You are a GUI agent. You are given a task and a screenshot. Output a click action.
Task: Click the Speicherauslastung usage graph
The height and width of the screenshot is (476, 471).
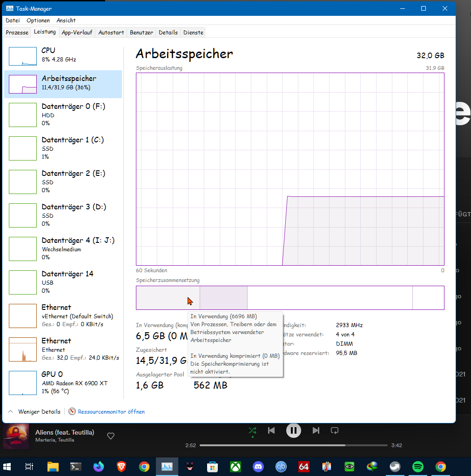click(x=290, y=169)
